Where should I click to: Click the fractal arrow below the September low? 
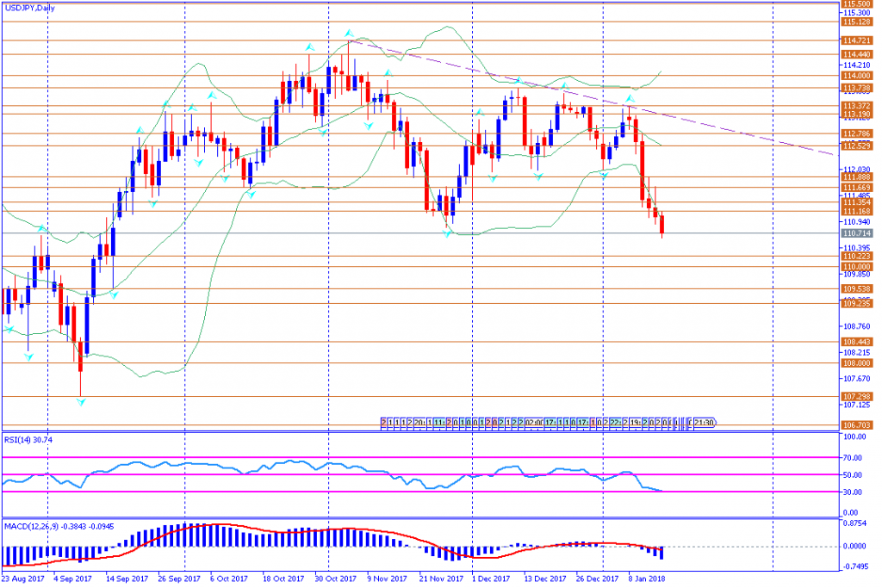pyautogui.click(x=81, y=402)
